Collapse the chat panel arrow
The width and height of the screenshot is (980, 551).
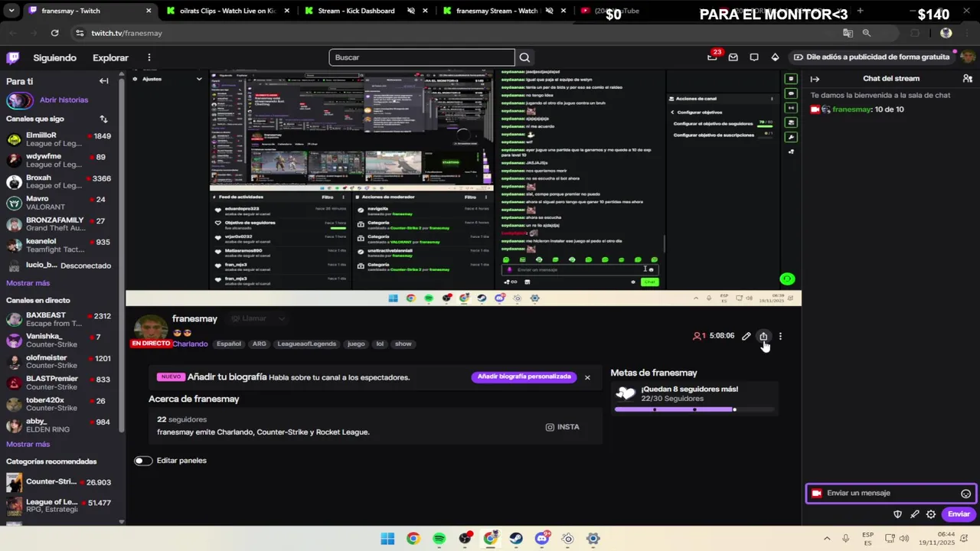point(815,79)
